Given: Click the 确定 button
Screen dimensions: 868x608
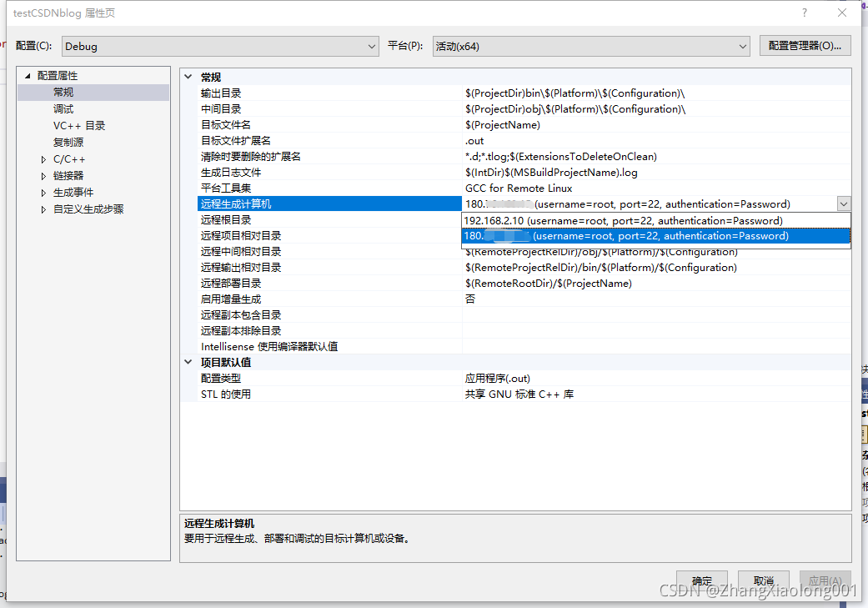Looking at the screenshot, I should tap(702, 580).
